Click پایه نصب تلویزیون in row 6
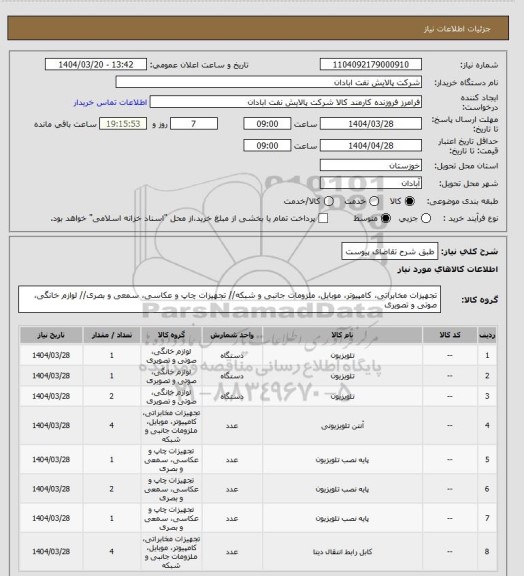 [342, 489]
